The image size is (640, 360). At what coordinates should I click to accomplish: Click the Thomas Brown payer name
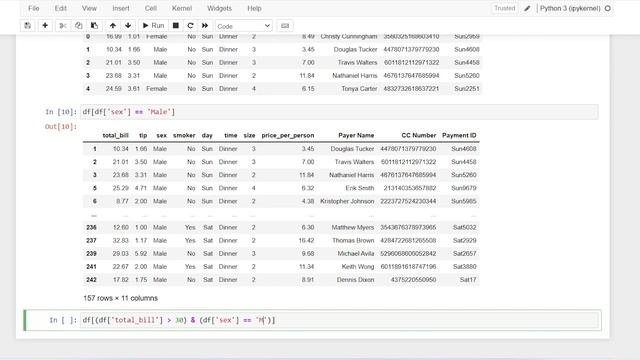[353, 240]
